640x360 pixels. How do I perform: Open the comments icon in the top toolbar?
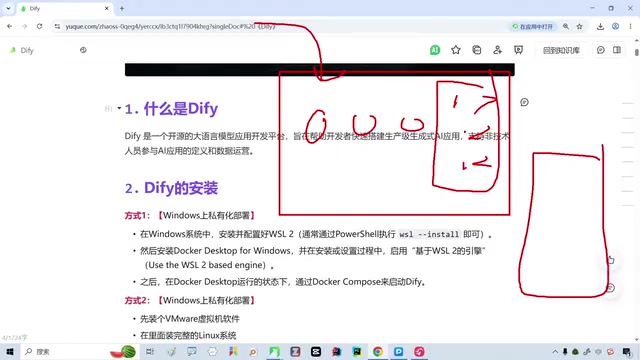click(x=600, y=50)
